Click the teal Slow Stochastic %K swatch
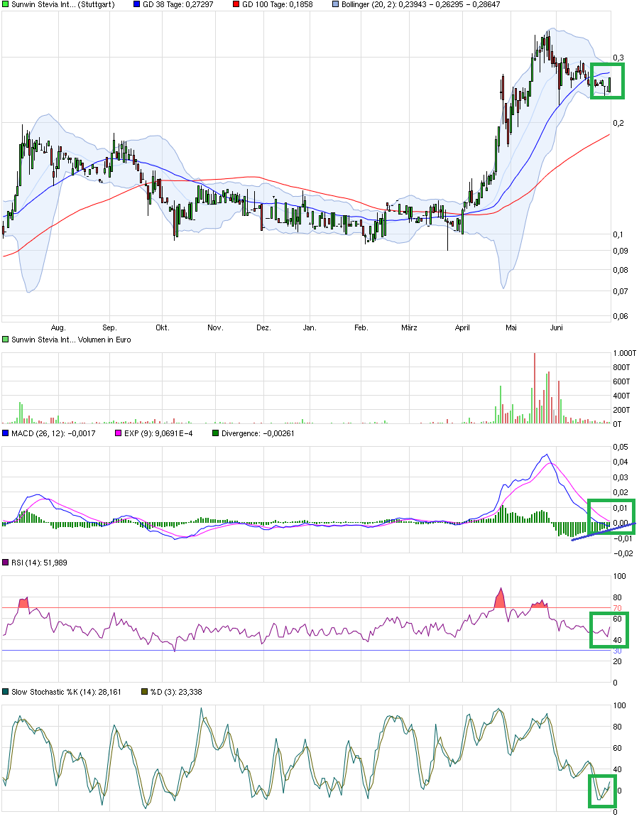Screen dimensions: 644x819 (x=5, y=692)
